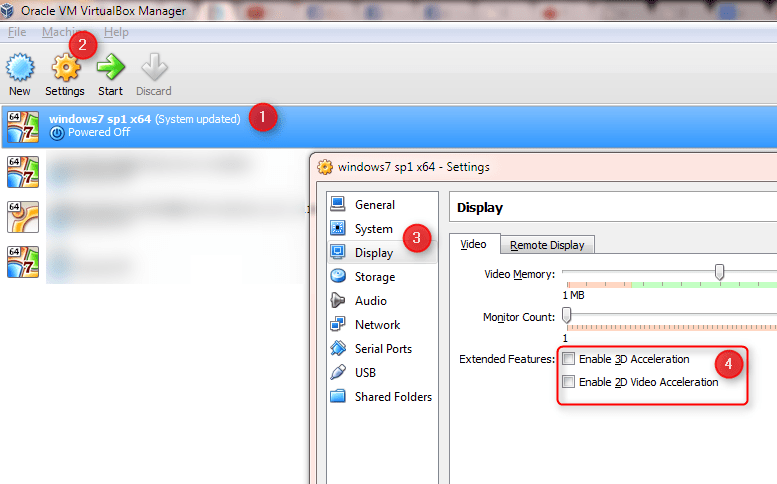
Task: Click the New toolbar label
Action: [x=20, y=91]
